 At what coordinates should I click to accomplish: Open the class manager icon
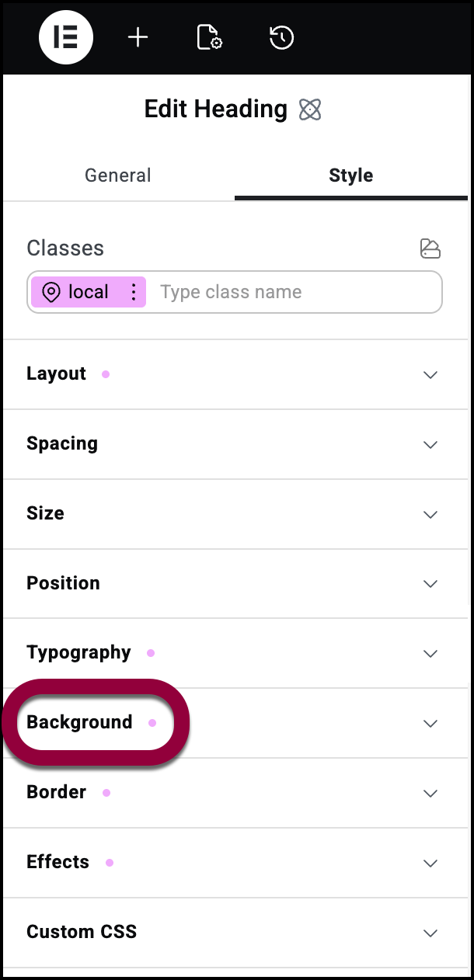coord(430,248)
